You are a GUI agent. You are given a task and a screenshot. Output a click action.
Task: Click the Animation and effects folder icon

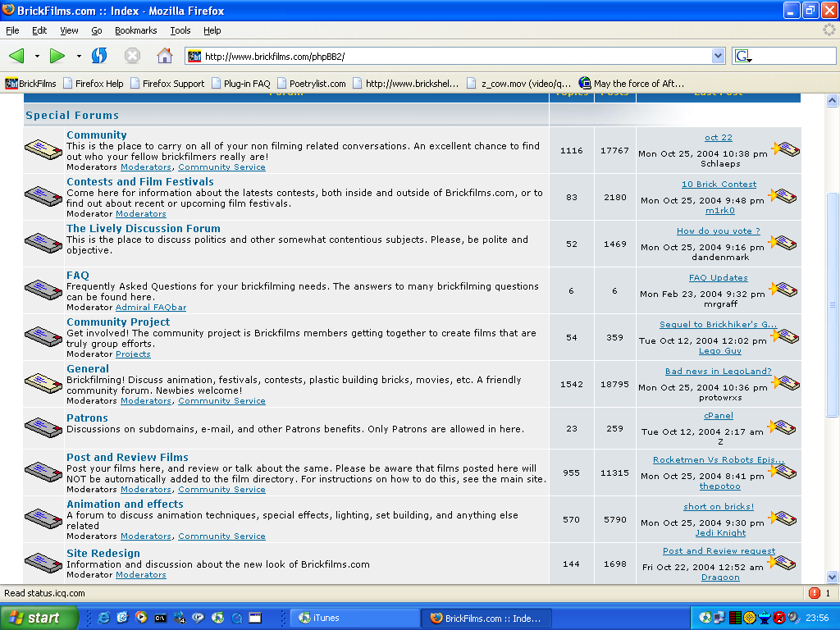pos(43,518)
